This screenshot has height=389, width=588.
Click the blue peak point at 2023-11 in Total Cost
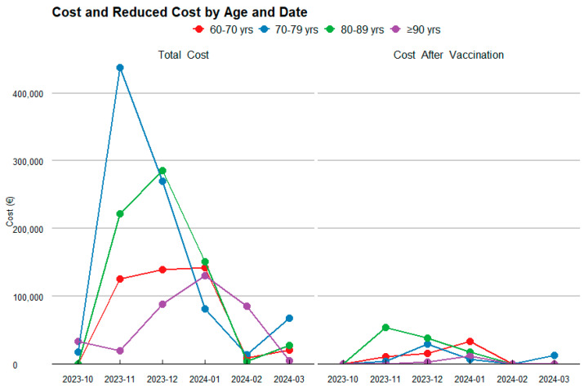[x=120, y=68]
